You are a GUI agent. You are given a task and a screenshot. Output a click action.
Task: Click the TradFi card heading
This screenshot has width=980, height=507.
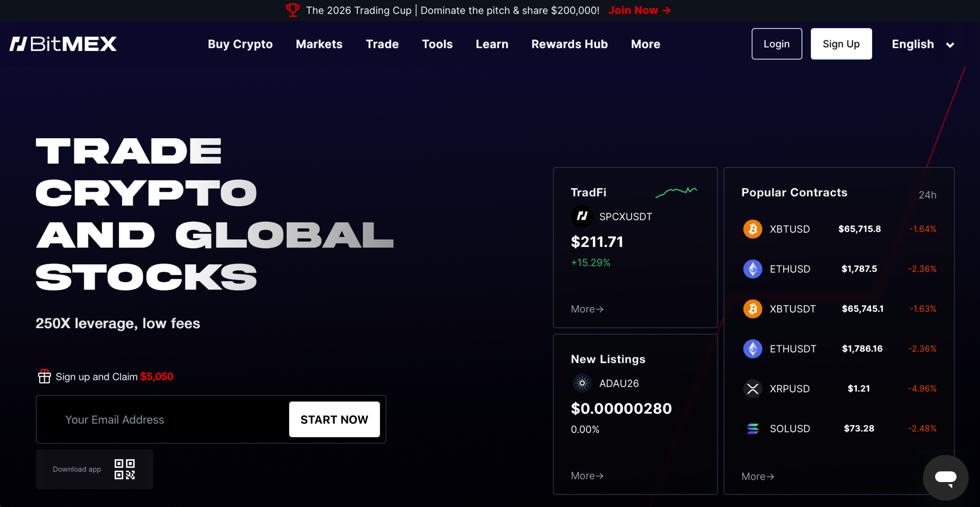point(588,192)
